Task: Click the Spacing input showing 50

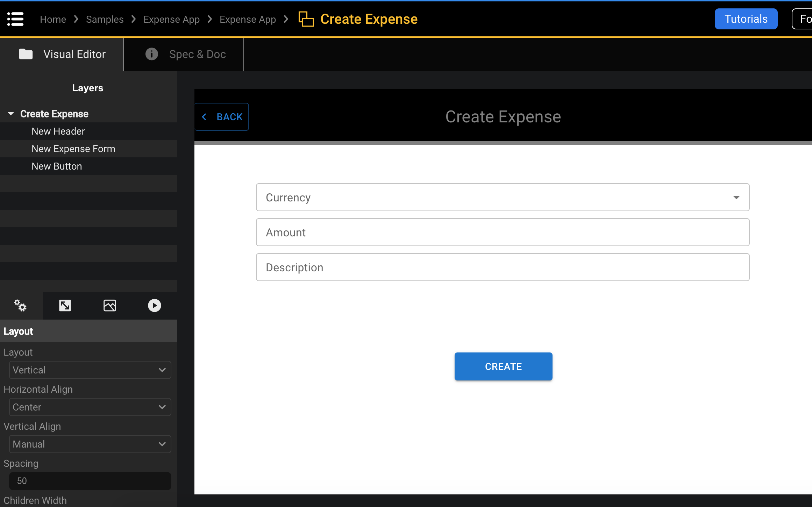Action: [90, 481]
